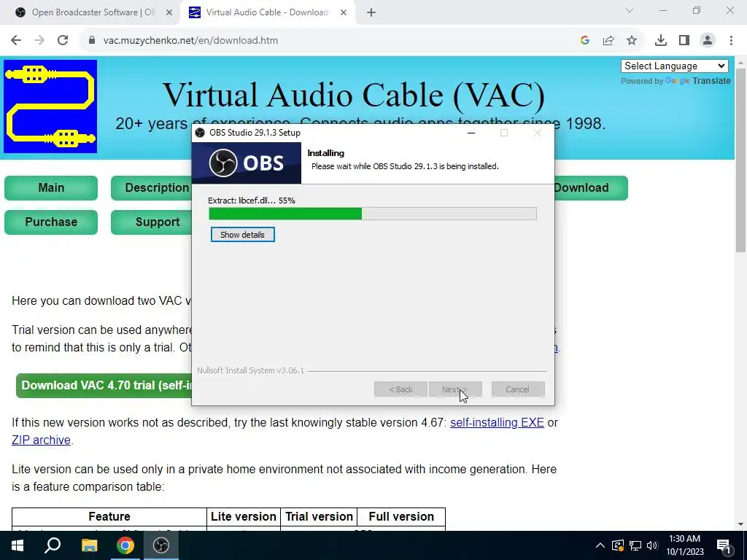Click the Full version table header
747x560 pixels.
pyautogui.click(x=401, y=517)
